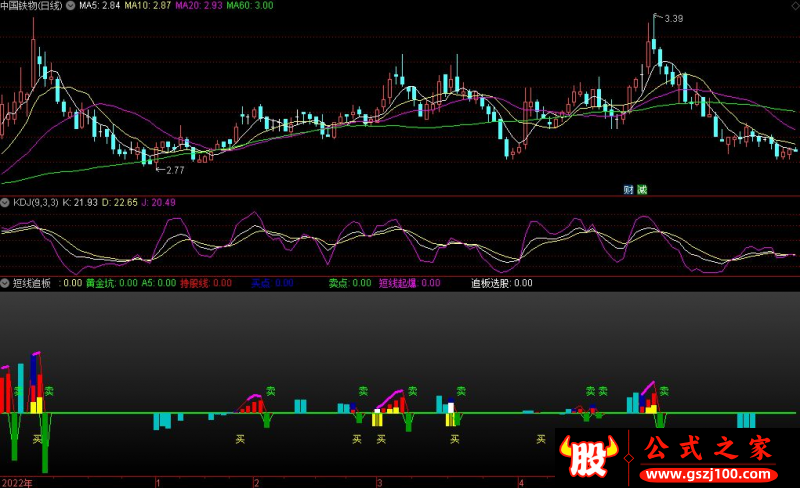Expand the 短线追板 indicator panel dropdown

point(6,283)
